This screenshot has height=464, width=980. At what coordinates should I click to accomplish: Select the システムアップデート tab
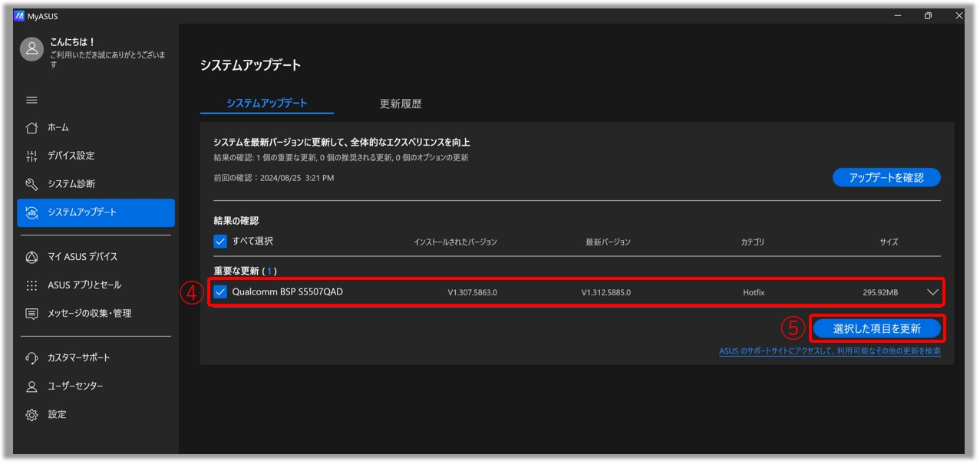[x=267, y=104]
